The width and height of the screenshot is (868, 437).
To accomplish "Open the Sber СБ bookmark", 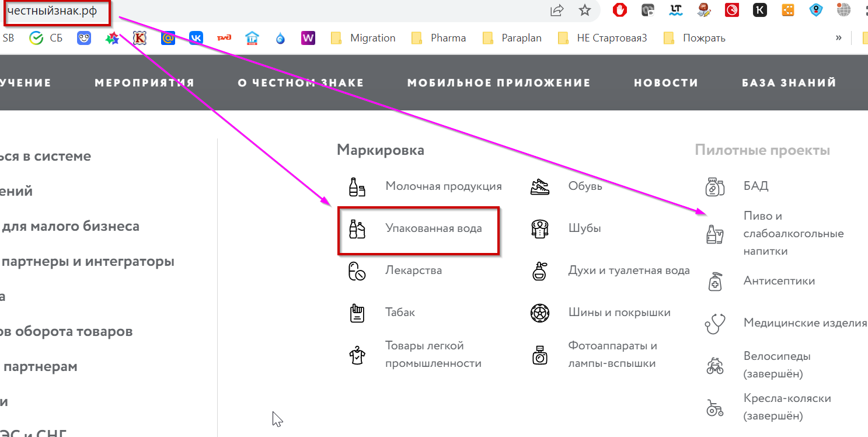I will 46,38.
